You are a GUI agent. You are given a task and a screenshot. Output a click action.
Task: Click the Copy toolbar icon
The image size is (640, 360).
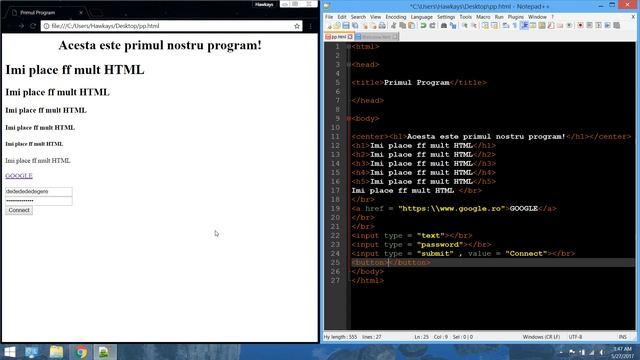402,26
